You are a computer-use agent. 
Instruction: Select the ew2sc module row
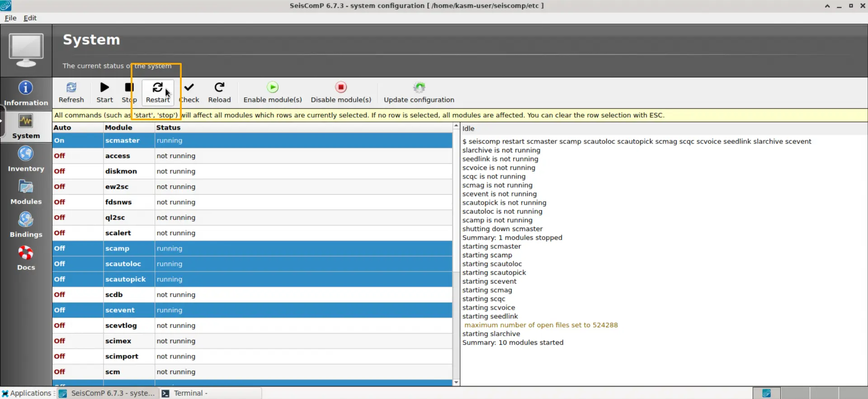[x=252, y=187]
